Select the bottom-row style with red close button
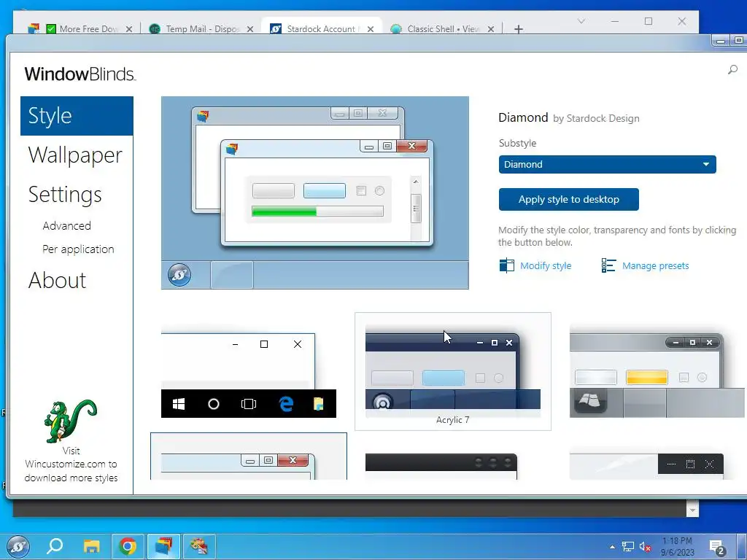This screenshot has width=747, height=560. (249, 456)
